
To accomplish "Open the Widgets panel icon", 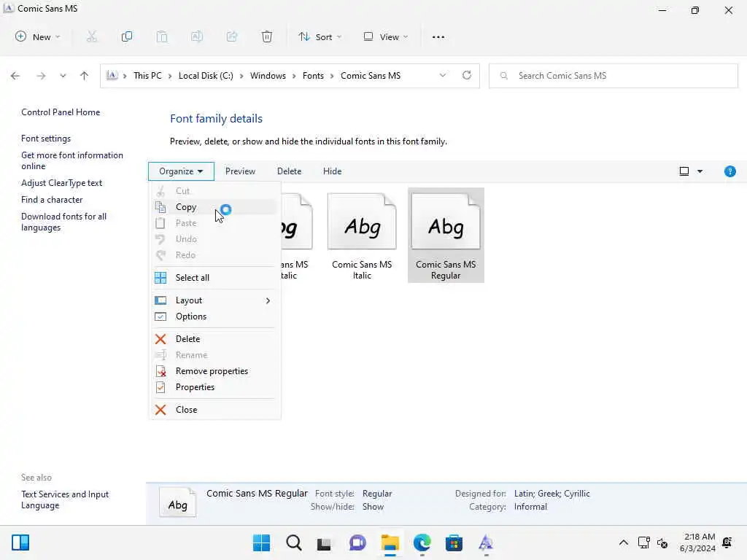I will 20,542.
